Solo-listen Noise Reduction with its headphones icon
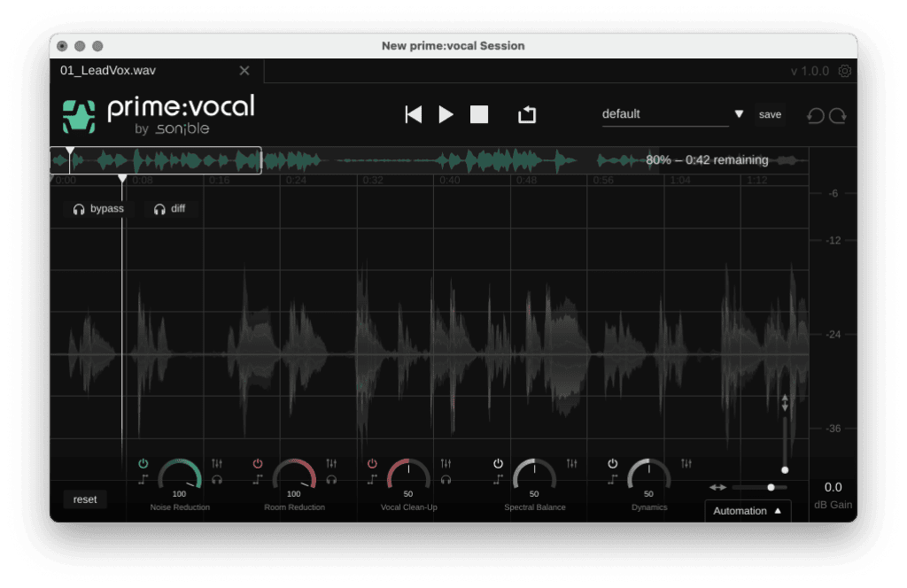The height and width of the screenshot is (588, 907). click(x=217, y=479)
